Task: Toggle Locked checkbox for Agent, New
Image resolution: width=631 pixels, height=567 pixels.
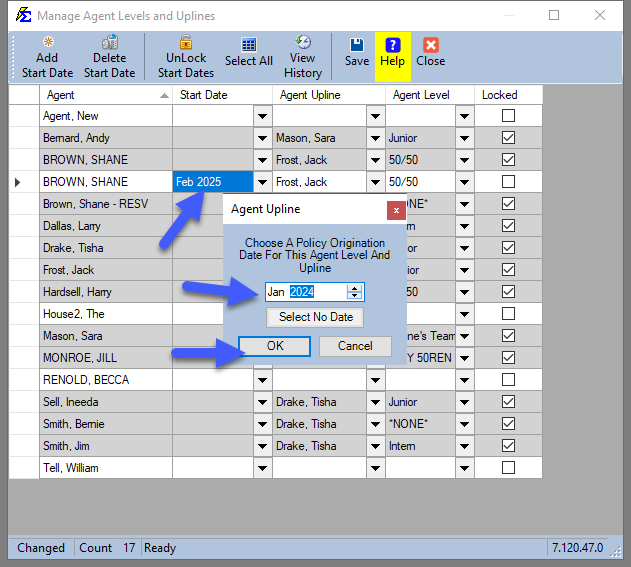Action: point(508,116)
